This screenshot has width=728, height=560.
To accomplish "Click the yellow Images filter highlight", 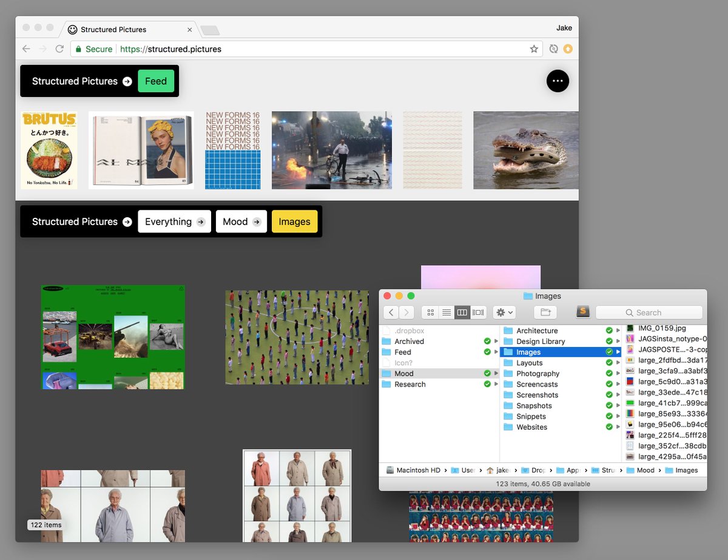I will [295, 221].
